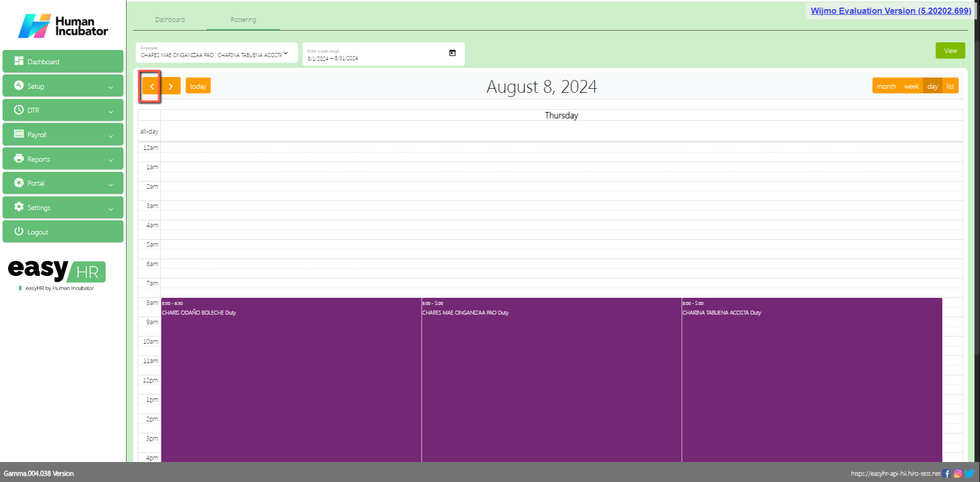Viewport: 980px width, 482px height.
Task: Click the DTR clock icon
Action: tap(19, 110)
